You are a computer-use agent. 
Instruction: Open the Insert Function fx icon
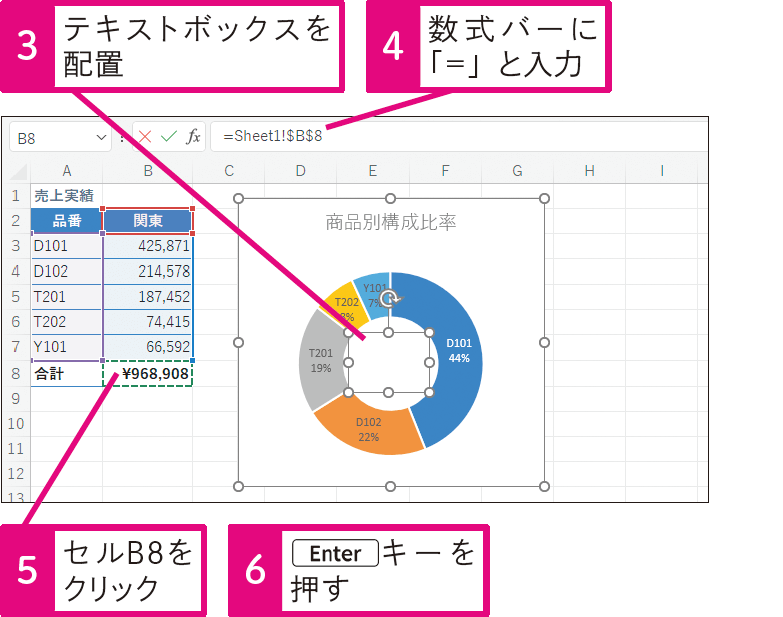click(x=193, y=136)
